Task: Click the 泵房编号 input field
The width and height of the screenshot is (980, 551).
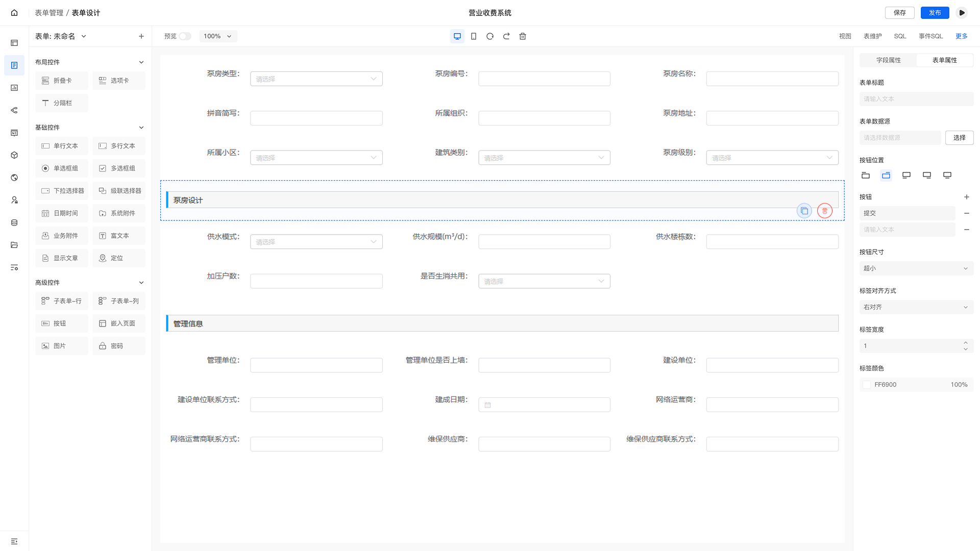Action: (x=544, y=79)
